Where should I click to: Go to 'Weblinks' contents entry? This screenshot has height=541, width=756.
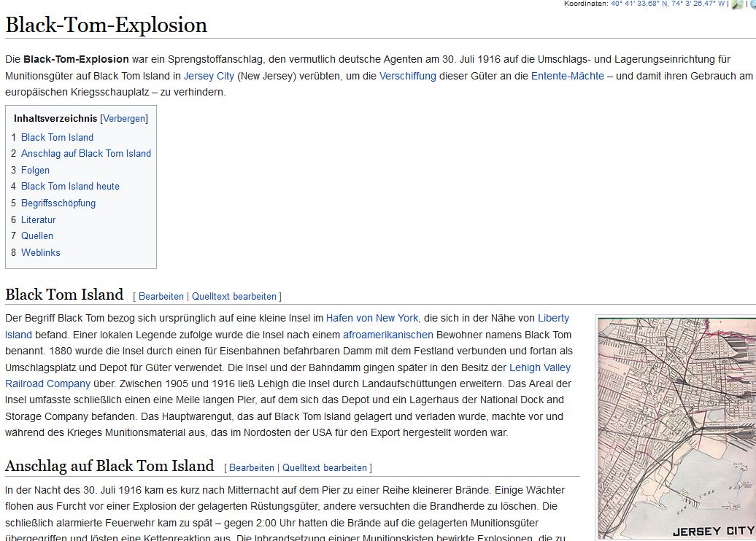coord(40,252)
